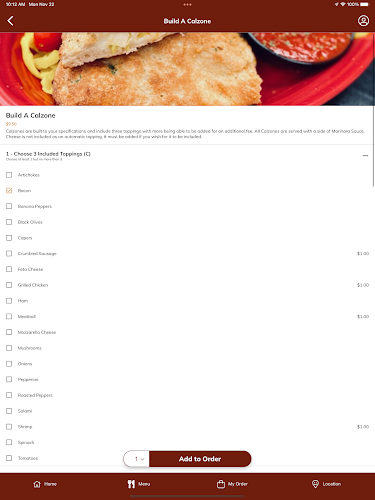The image size is (375, 500).
Task: Open My Order bag icon
Action: (221, 484)
